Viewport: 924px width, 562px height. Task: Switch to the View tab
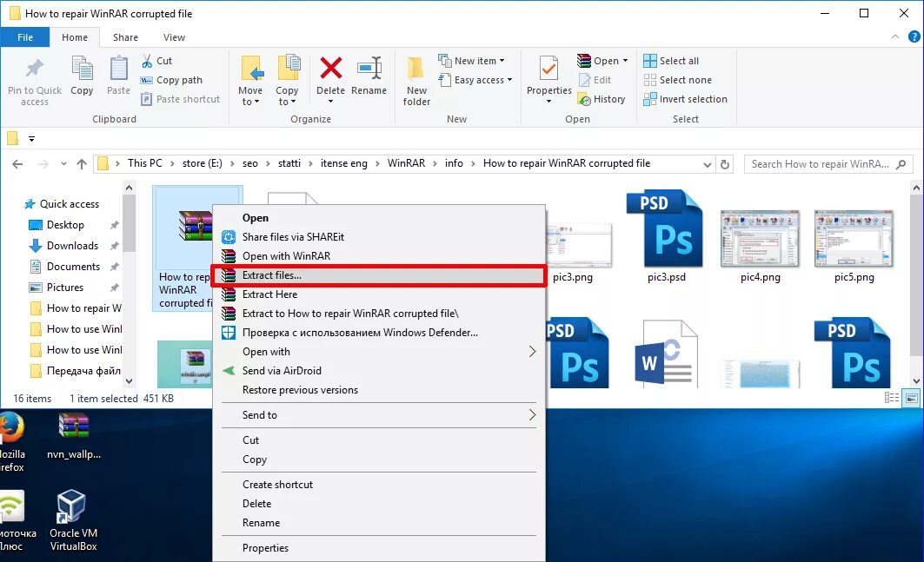coord(174,37)
